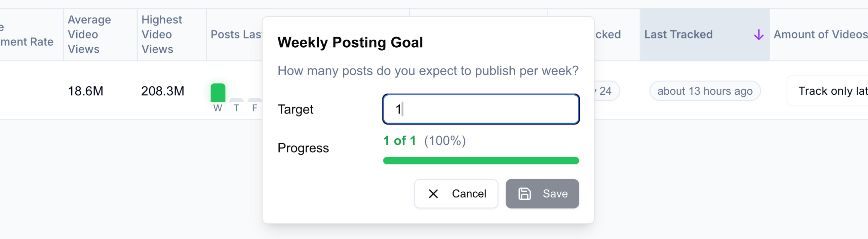Screen dimensions: 868x239
Task: Click the green progress bar
Action: [481, 160]
